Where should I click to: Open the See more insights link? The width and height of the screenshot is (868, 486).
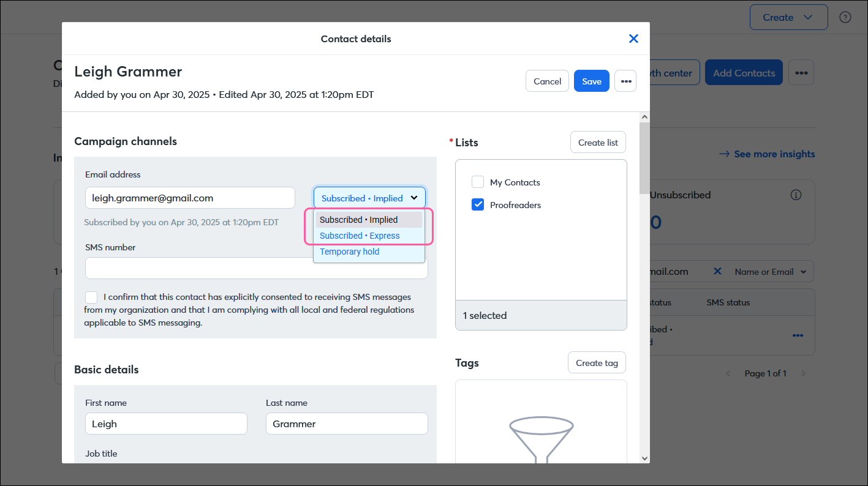point(767,154)
